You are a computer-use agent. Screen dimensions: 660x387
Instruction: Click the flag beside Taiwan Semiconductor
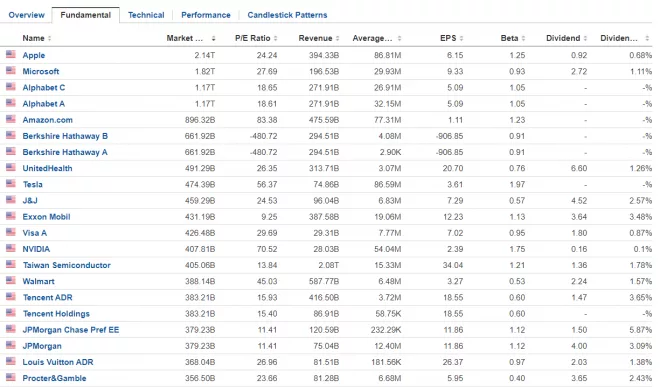11,264
